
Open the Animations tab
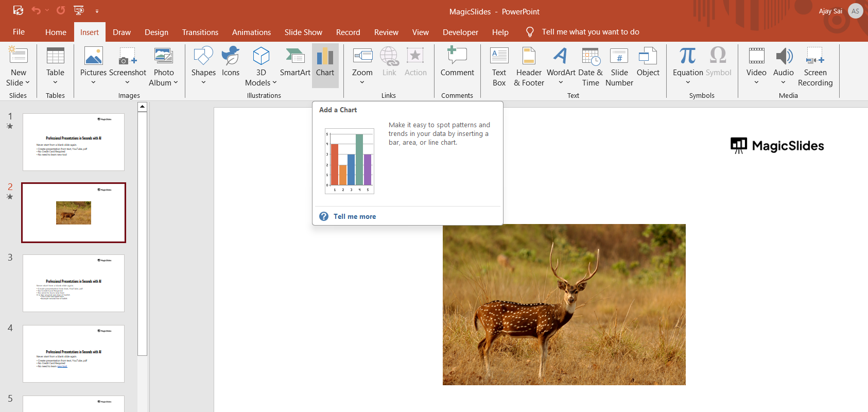tap(251, 32)
